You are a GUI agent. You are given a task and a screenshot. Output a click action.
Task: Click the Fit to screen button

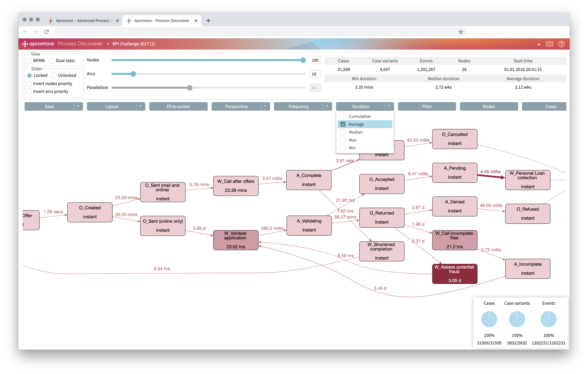click(178, 106)
